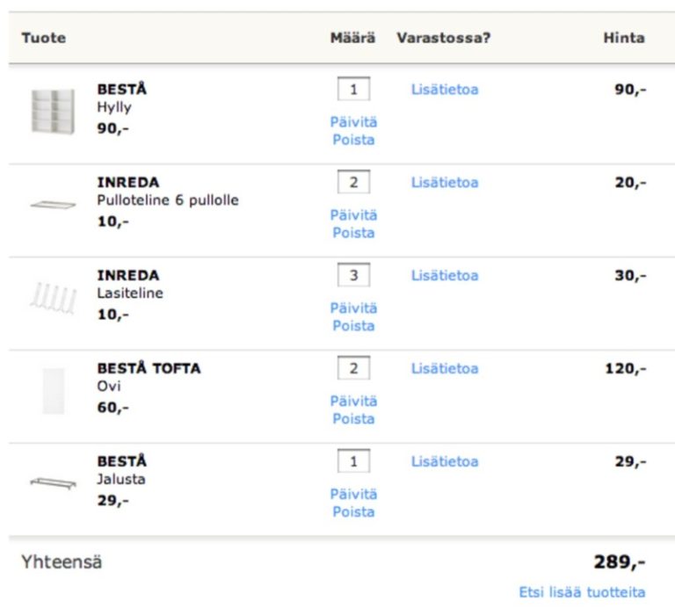Select the quantity field for INREDA Lasiteline
The image size is (675, 616).
click(353, 275)
